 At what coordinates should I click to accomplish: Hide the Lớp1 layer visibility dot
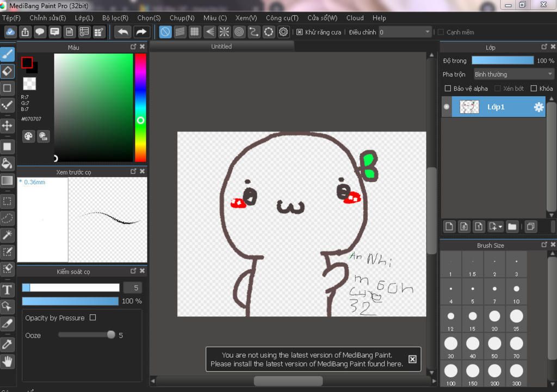447,107
